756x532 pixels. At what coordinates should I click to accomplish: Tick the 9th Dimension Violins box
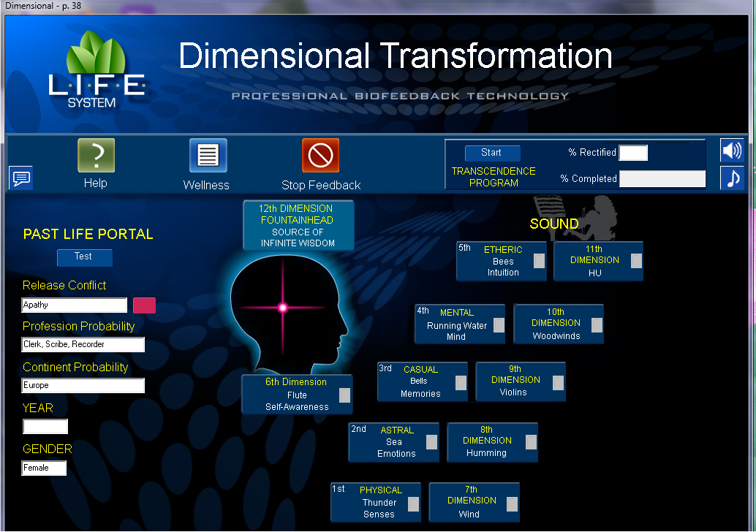(558, 383)
